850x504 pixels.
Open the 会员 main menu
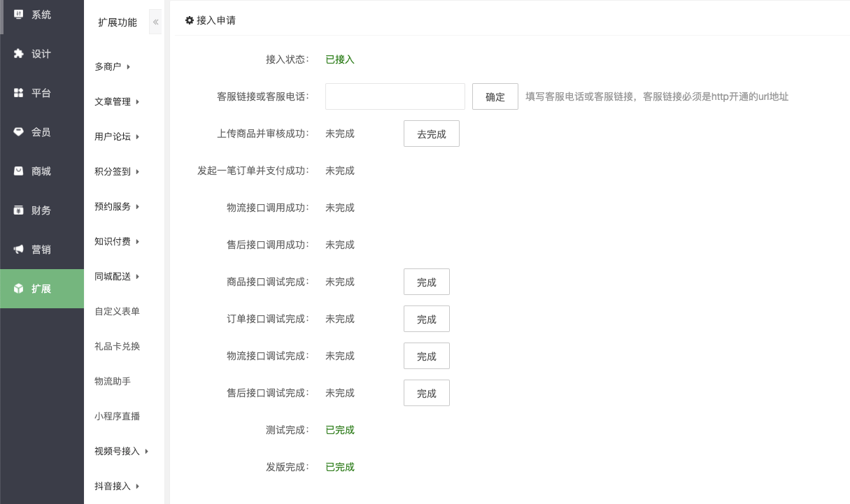(42, 132)
